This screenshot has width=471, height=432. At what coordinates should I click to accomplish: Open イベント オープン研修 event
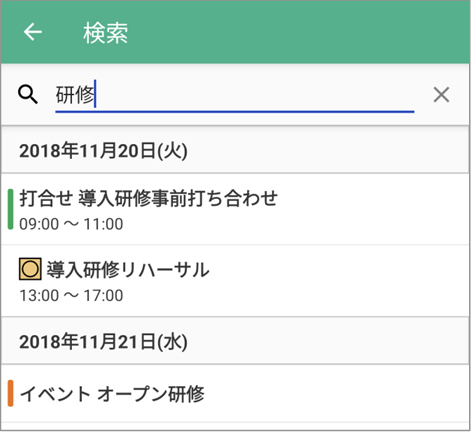pos(235,394)
